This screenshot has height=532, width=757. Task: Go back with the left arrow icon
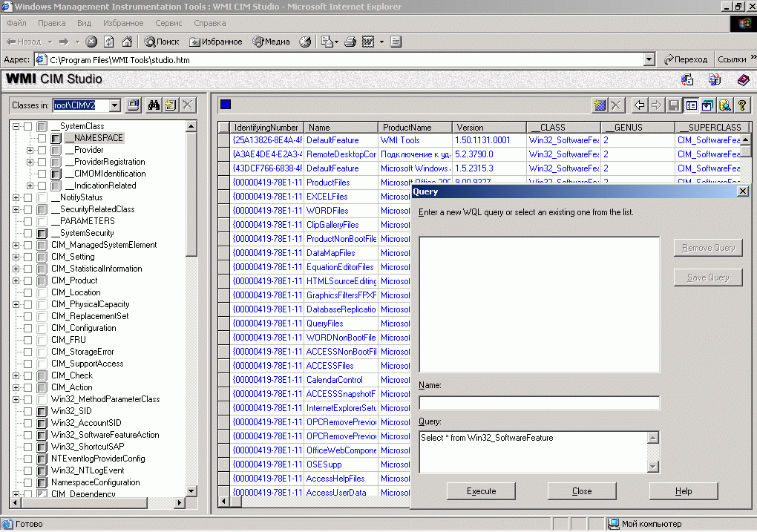tap(640, 105)
